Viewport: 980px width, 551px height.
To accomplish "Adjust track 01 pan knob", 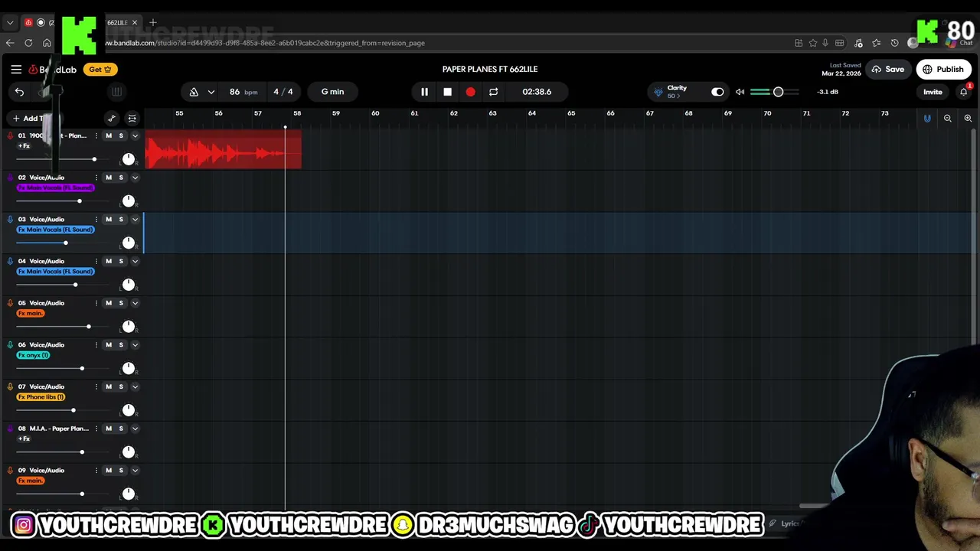I will (x=129, y=159).
